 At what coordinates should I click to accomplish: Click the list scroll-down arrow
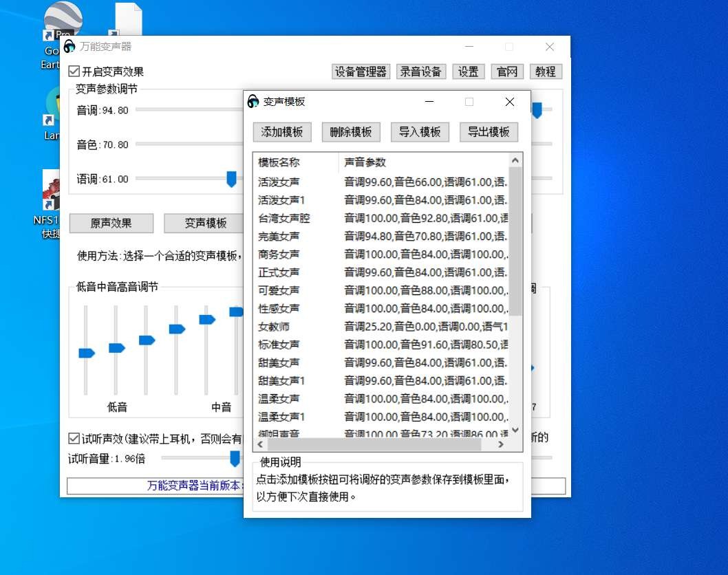tap(515, 431)
